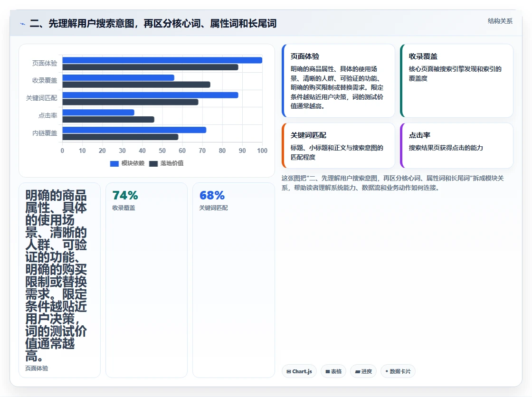Click the 落地价值 legend label

172,163
